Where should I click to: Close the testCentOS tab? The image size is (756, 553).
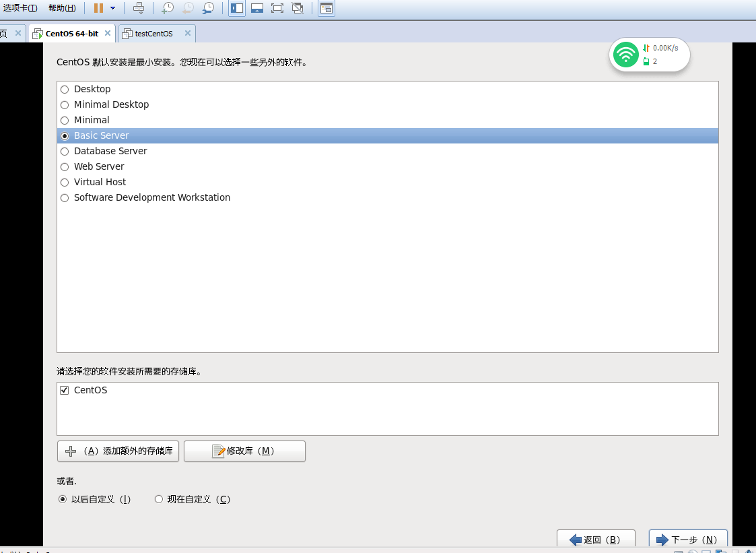pyautogui.click(x=188, y=33)
